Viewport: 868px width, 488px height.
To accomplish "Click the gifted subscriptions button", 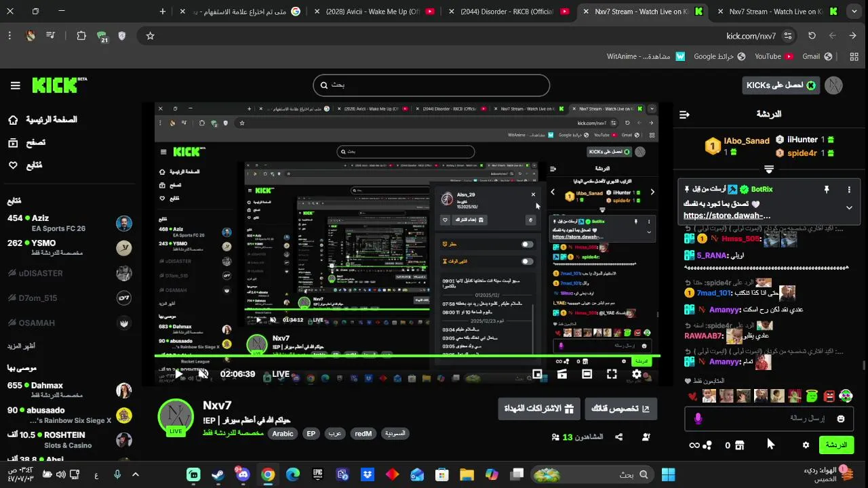I will coord(539,409).
